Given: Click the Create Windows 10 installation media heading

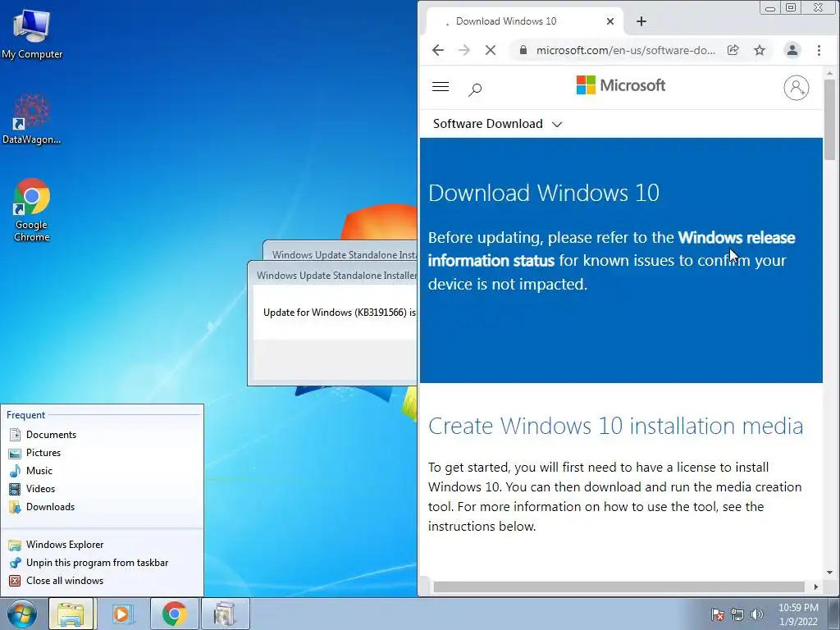Looking at the screenshot, I should coord(615,426).
